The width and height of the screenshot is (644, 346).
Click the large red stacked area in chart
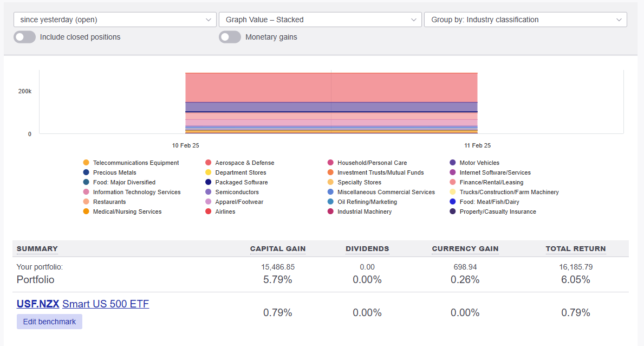[x=331, y=87]
